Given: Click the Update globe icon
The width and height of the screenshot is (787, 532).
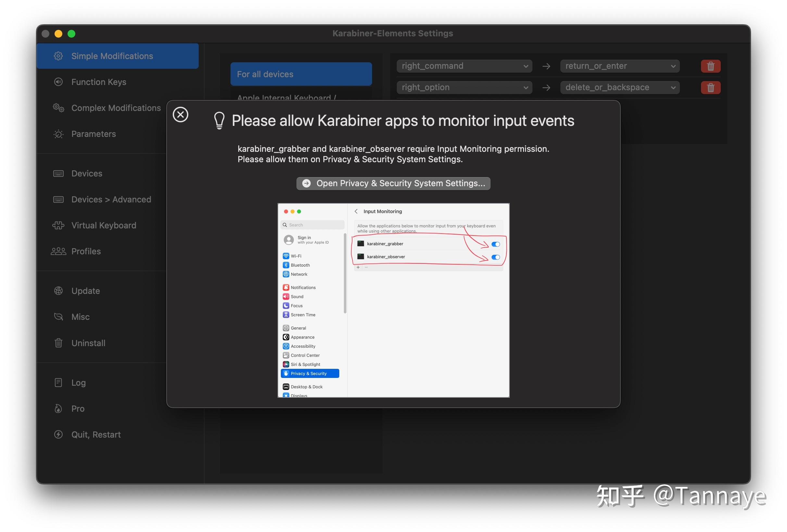Looking at the screenshot, I should [x=58, y=290].
